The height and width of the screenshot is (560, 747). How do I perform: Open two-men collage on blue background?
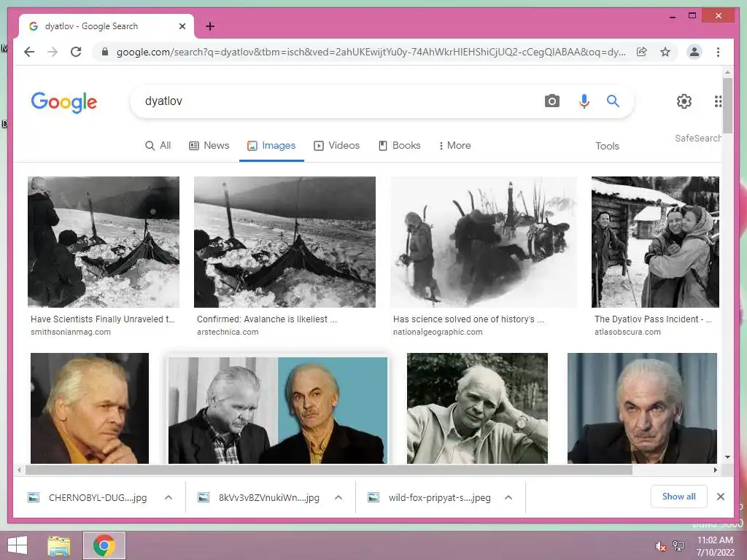click(x=278, y=411)
